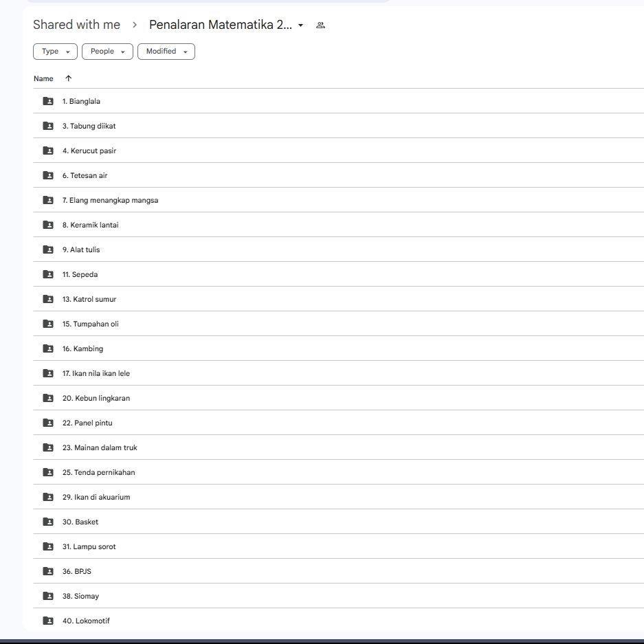Select the 36. BPJS folder name
644x644 pixels.
(x=77, y=571)
